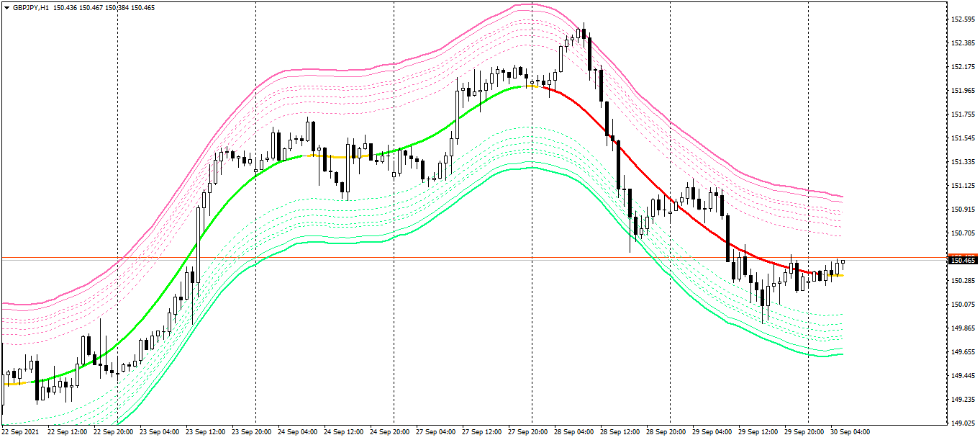
Task: Click the 29 Sep 12:00 time label
Action: (x=758, y=432)
